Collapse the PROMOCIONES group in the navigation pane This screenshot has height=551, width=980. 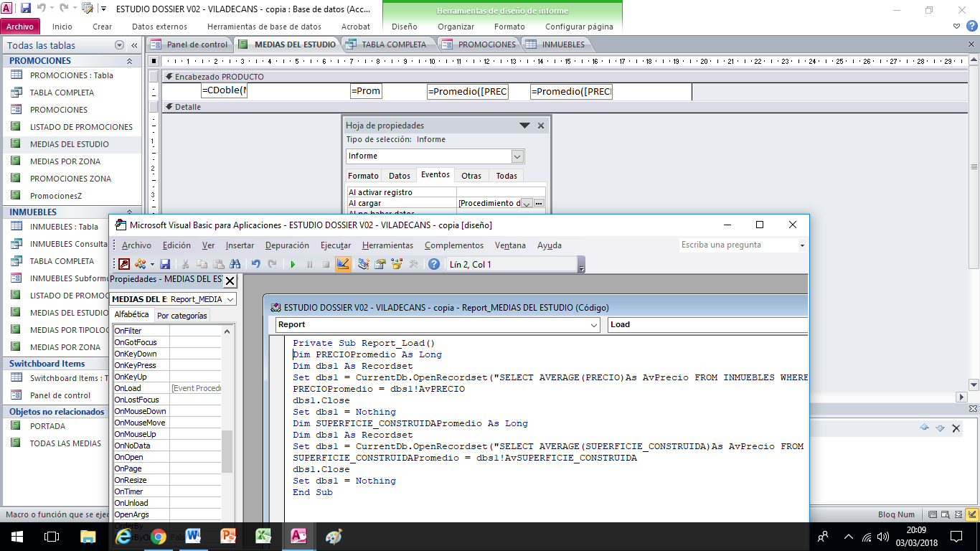point(129,61)
